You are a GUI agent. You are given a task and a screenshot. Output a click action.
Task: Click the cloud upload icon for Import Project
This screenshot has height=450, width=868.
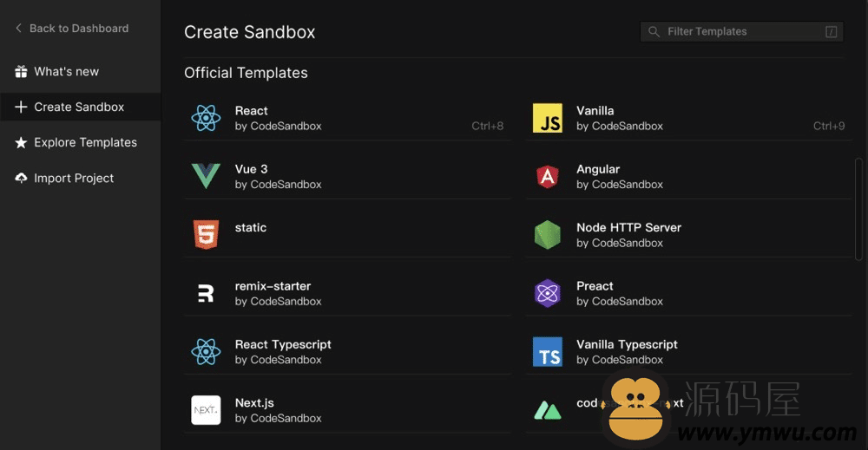[x=21, y=178]
